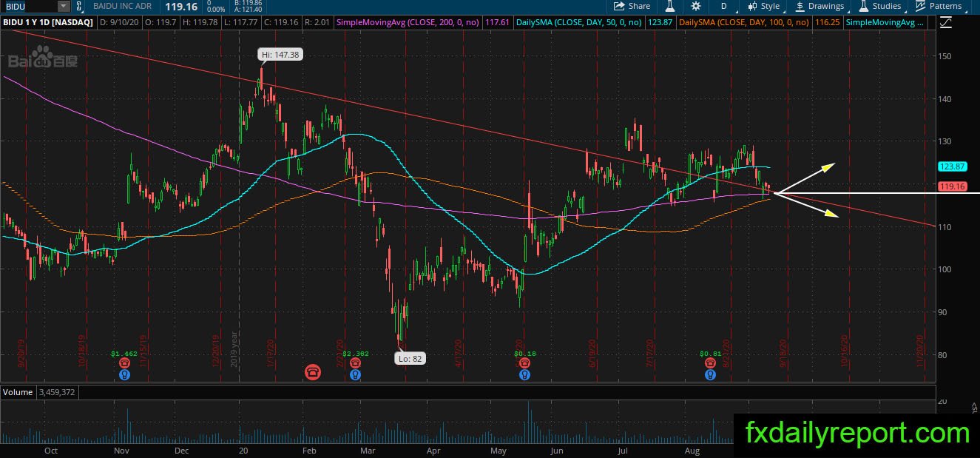Click the $0.81 earnings value
This screenshot has width=980, height=458.
[x=710, y=354]
